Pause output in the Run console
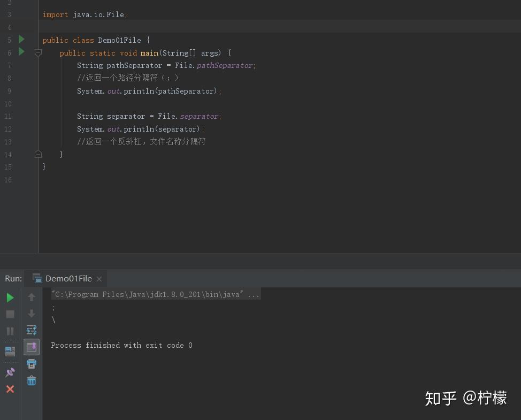This screenshot has width=521, height=420. [x=10, y=331]
